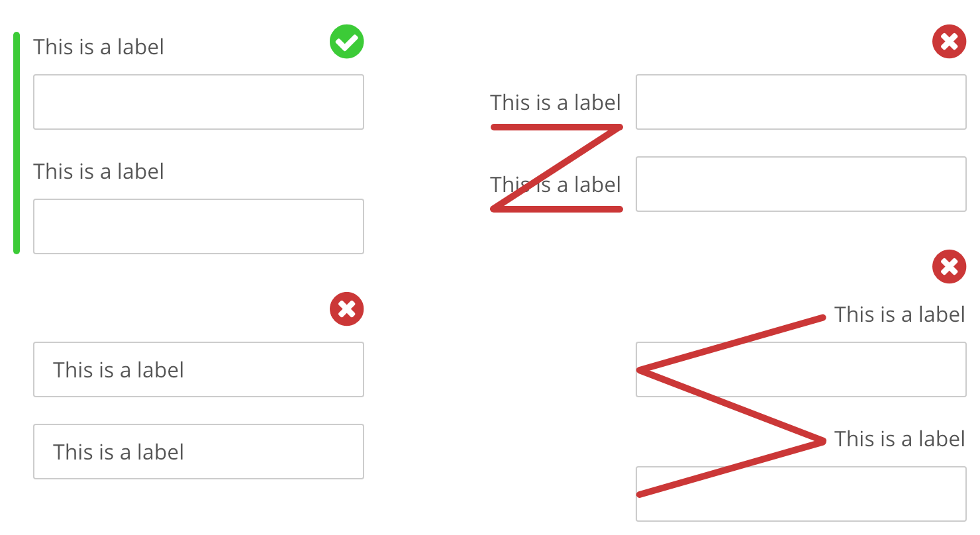Screen dimensions: 980x535
Task: Click the second right-aligned label at the zigzag point
Action: pyautogui.click(x=899, y=439)
